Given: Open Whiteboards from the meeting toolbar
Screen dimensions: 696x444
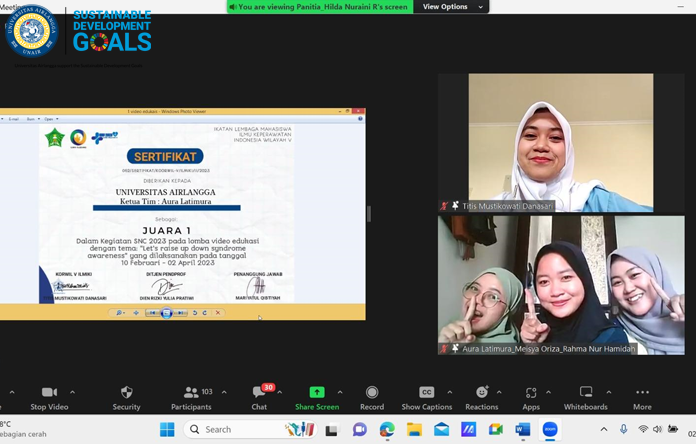Looking at the screenshot, I should [x=585, y=393].
